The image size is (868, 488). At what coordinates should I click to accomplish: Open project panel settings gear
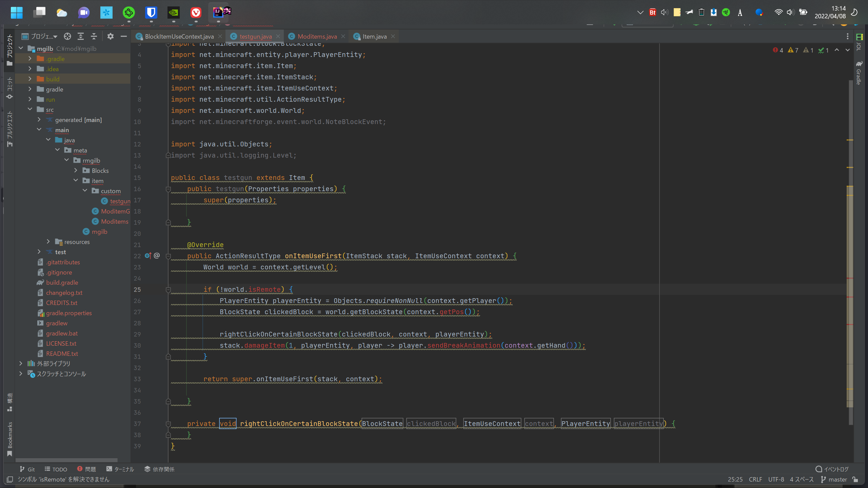point(110,36)
